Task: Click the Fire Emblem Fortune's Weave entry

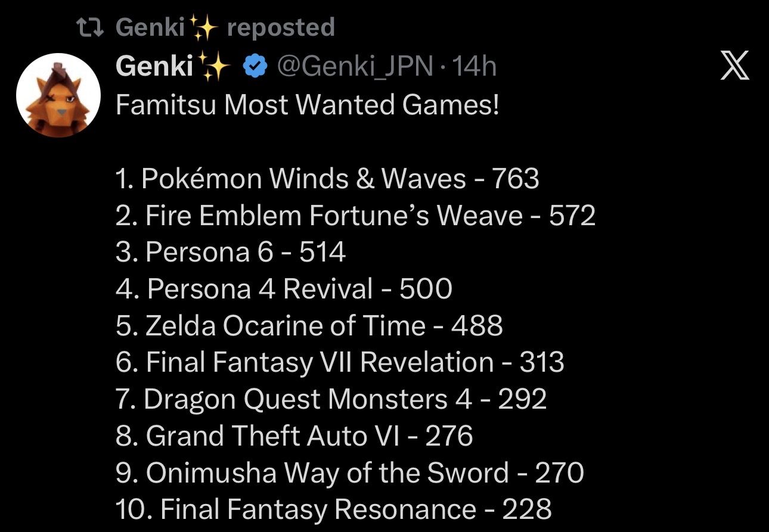Action: coord(356,216)
